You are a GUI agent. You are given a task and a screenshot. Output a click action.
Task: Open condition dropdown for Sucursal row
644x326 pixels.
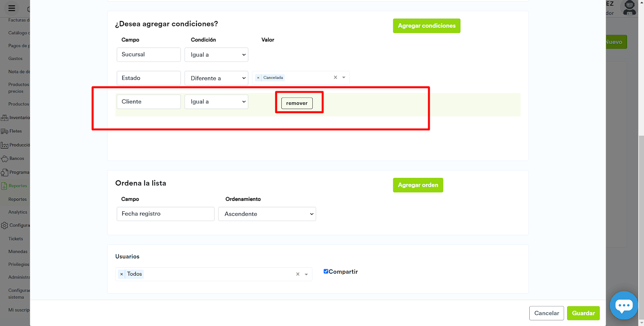coord(217,55)
